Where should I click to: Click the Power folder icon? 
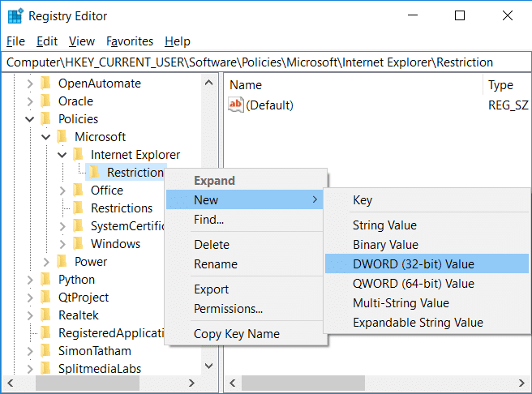pyautogui.click(x=62, y=262)
